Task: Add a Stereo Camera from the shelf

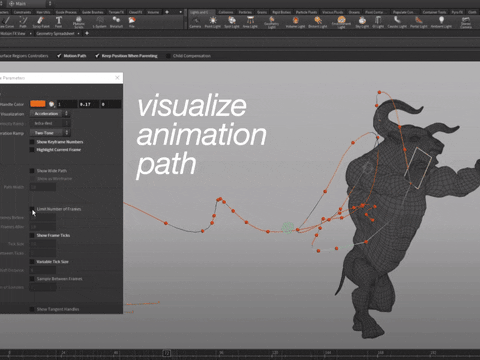Action: [x=466, y=22]
